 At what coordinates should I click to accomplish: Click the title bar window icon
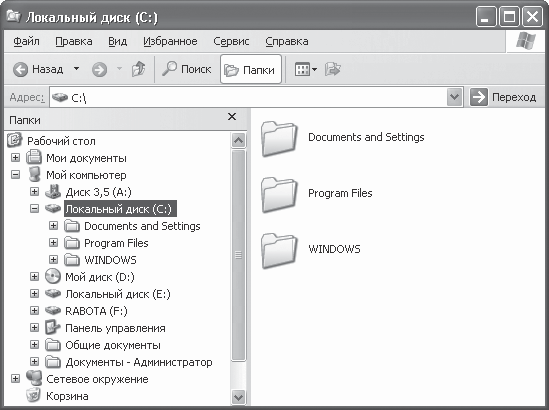click(13, 16)
